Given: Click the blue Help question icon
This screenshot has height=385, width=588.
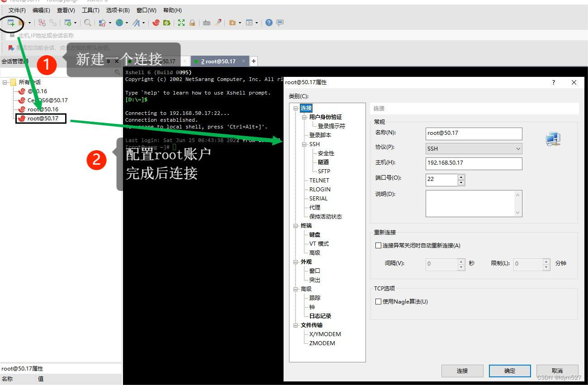Looking at the screenshot, I should tap(269, 23).
